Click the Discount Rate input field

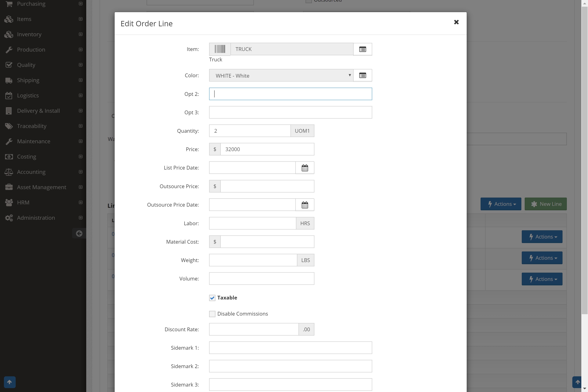click(254, 329)
